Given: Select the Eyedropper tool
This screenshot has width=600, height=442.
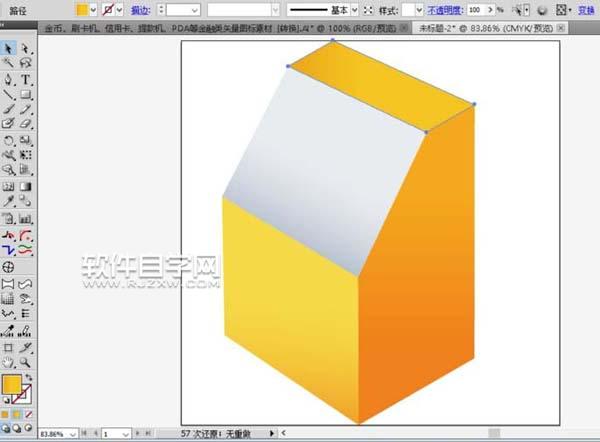Looking at the screenshot, I should click(x=8, y=201).
